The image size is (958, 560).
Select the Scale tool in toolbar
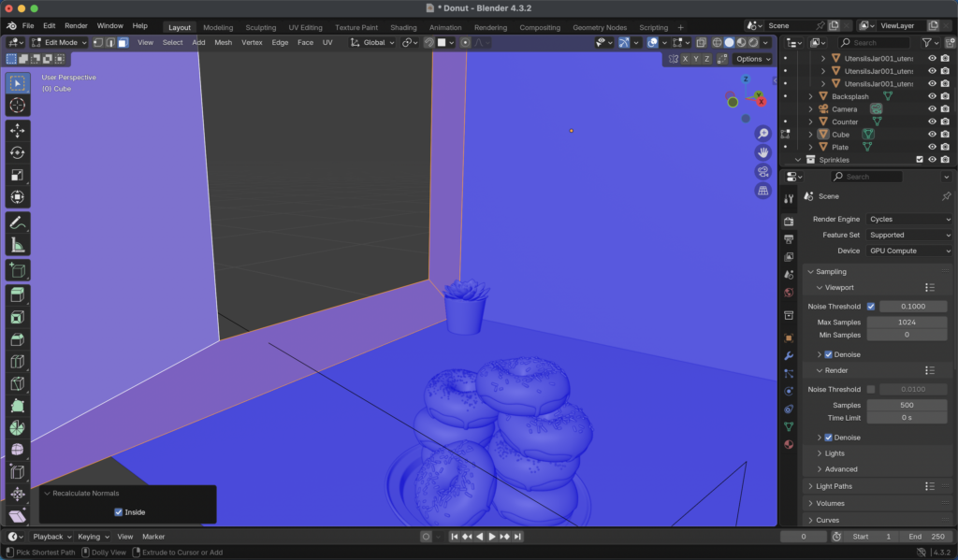tap(17, 175)
